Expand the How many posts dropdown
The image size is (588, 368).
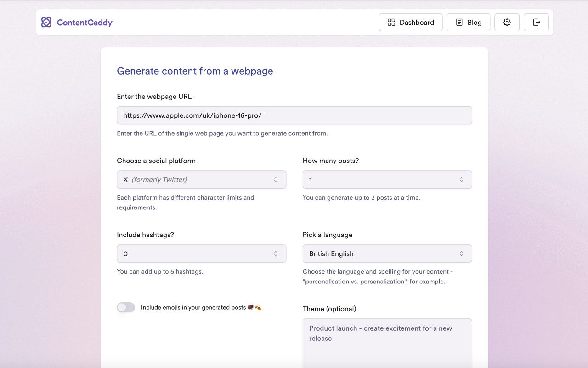pyautogui.click(x=387, y=179)
